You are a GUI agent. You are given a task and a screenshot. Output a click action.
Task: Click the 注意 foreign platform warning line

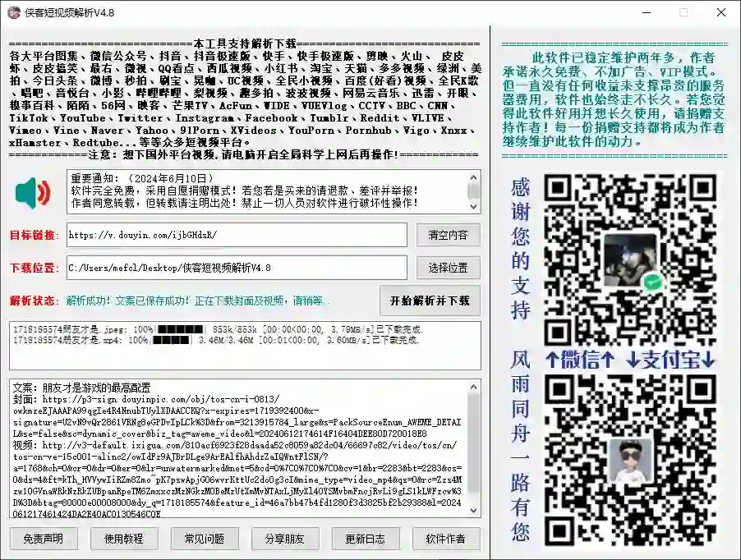pyautogui.click(x=243, y=154)
